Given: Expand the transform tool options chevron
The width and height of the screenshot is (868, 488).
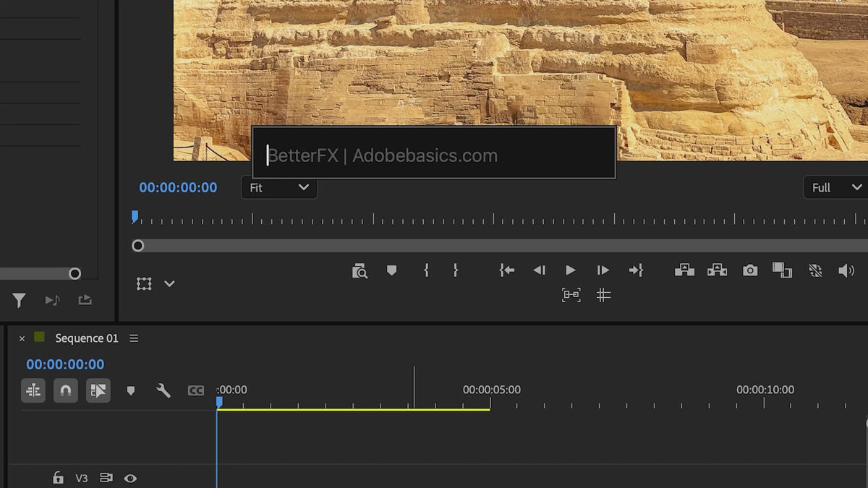Looking at the screenshot, I should click(169, 284).
